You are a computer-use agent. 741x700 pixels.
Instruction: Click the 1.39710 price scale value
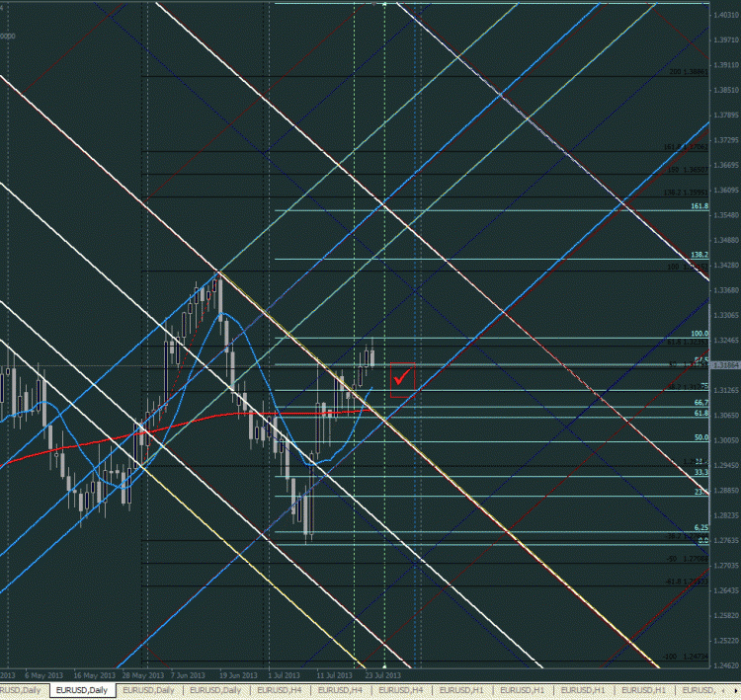pyautogui.click(x=726, y=40)
